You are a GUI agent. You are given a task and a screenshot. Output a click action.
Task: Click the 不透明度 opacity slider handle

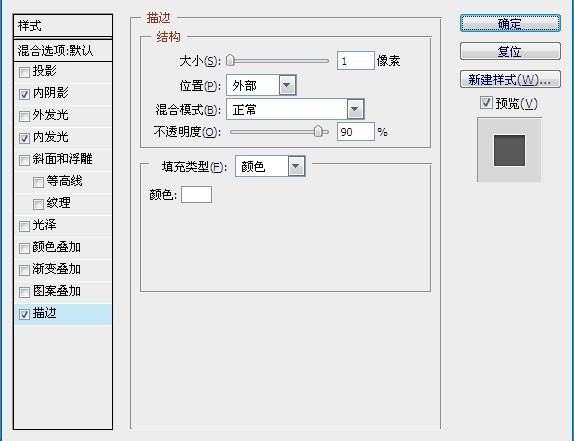tap(318, 131)
